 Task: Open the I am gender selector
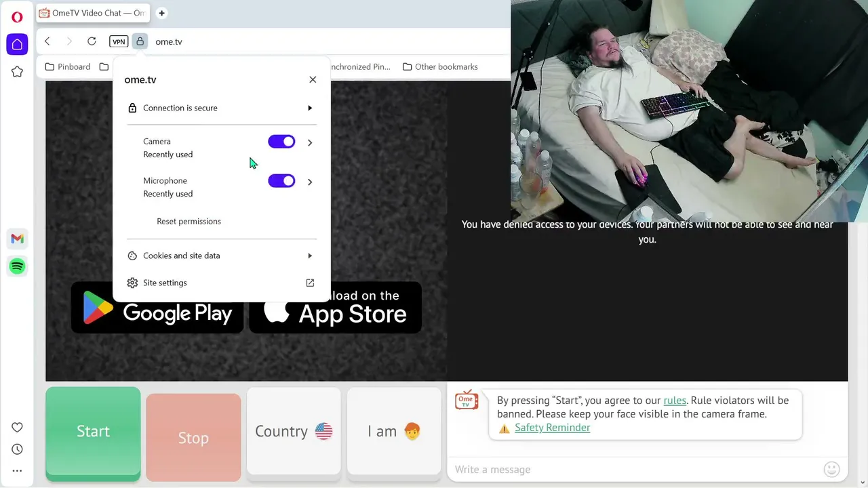point(394,431)
